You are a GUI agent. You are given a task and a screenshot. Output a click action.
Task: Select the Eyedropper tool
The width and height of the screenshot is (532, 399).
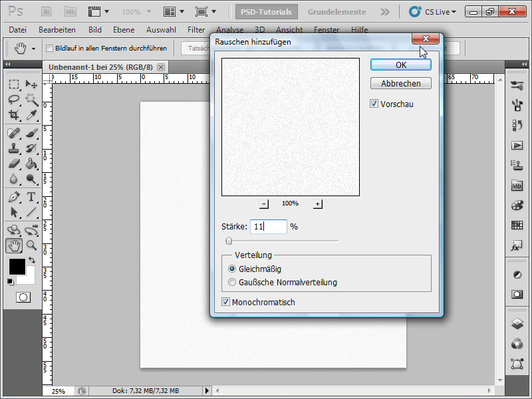pyautogui.click(x=31, y=115)
